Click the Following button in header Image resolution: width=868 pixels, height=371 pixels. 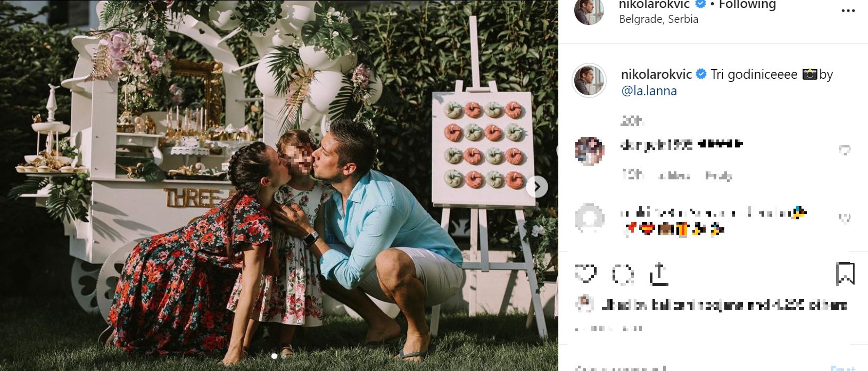747,5
